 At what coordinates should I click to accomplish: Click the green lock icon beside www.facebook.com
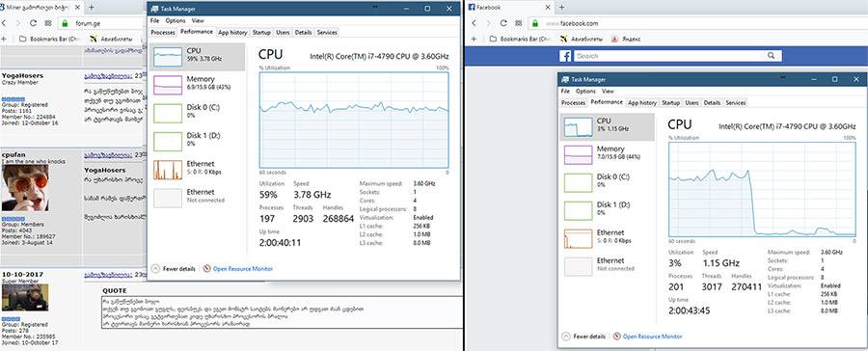coord(535,23)
